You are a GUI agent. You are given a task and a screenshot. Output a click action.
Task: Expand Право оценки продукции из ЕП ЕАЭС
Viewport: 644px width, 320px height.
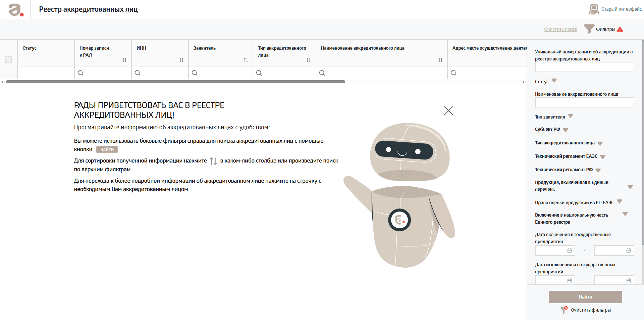(620, 201)
